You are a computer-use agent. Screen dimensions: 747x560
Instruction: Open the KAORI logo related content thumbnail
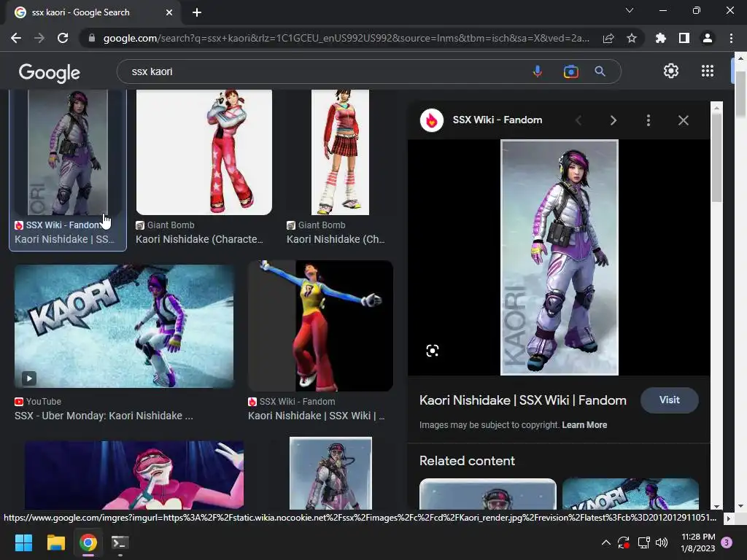(x=630, y=494)
